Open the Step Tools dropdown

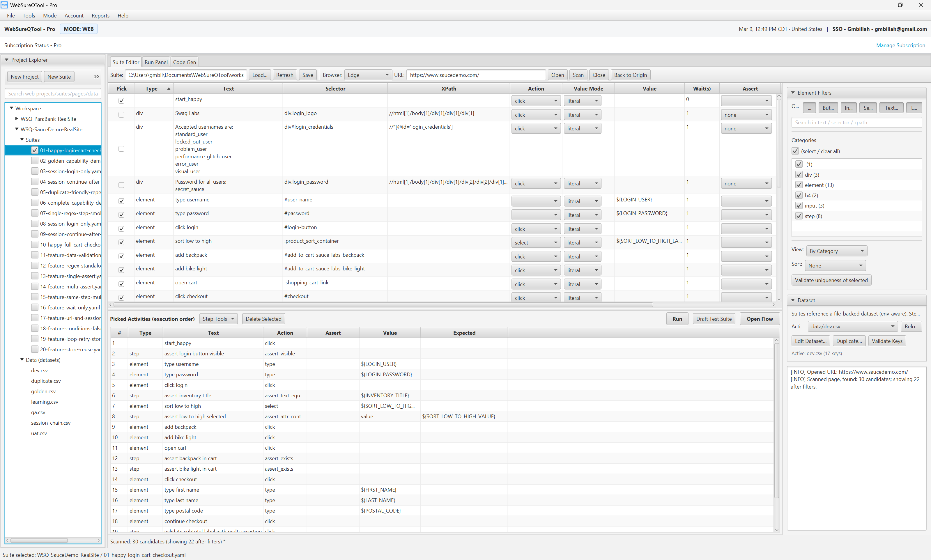pos(219,319)
